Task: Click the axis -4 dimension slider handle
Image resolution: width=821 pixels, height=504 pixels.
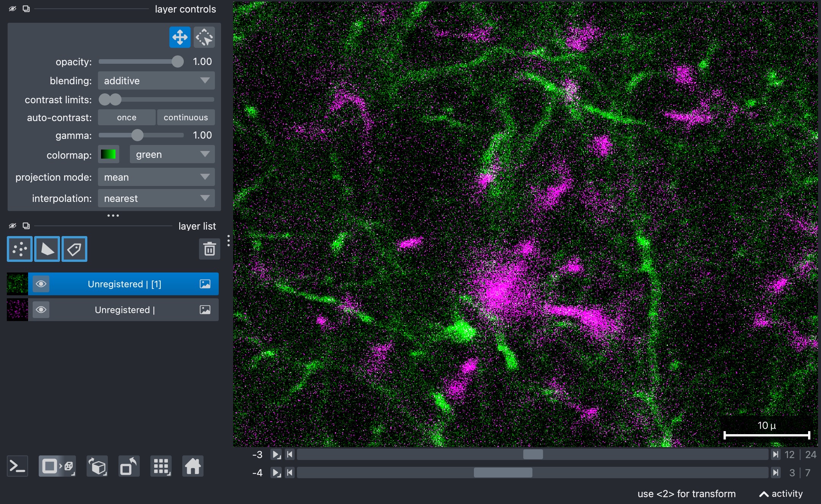Action: coord(503,472)
